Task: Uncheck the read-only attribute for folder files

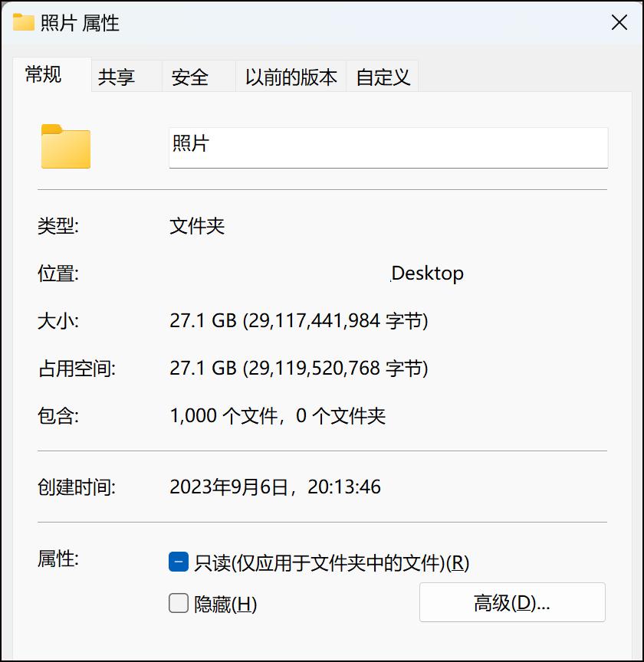Action: pos(177,562)
